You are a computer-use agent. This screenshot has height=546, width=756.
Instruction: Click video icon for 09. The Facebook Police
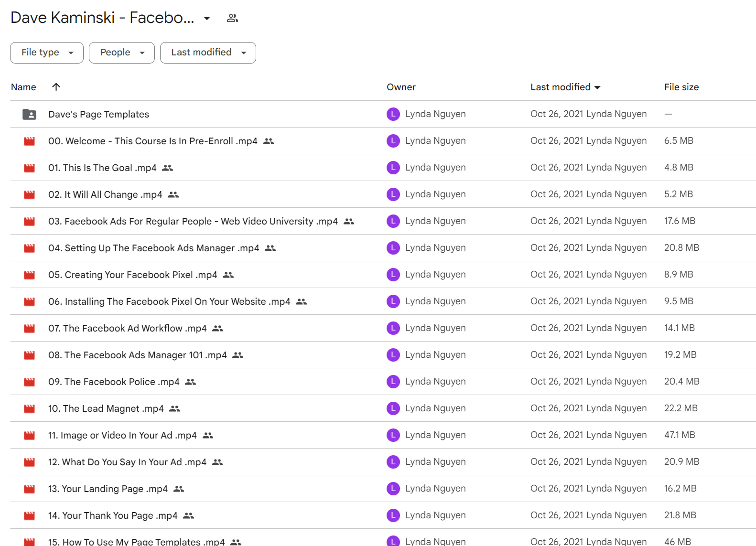tap(30, 382)
